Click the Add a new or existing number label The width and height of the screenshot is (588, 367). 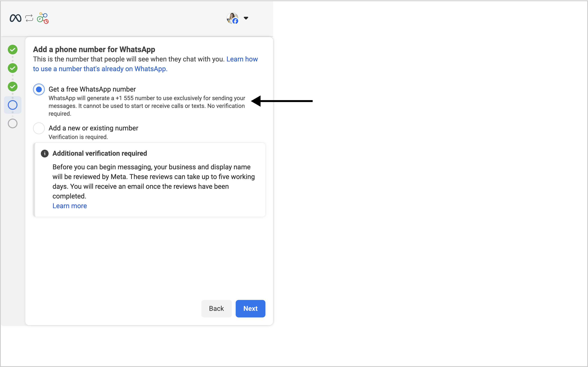(x=93, y=128)
